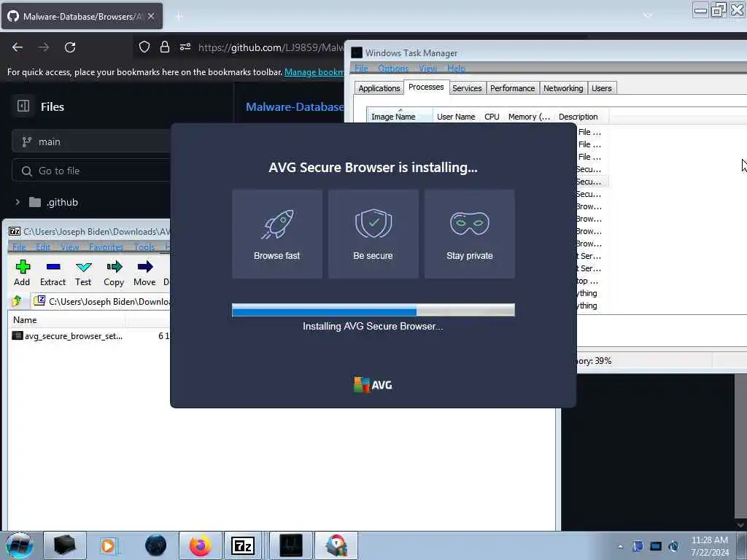This screenshot has height=560, width=747.
Task: Switch to Users tab in Task Manager
Action: tap(602, 88)
